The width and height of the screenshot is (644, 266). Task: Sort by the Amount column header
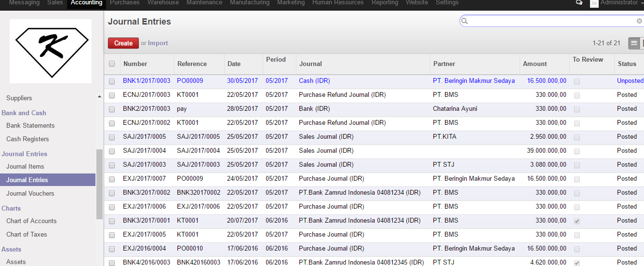point(535,64)
